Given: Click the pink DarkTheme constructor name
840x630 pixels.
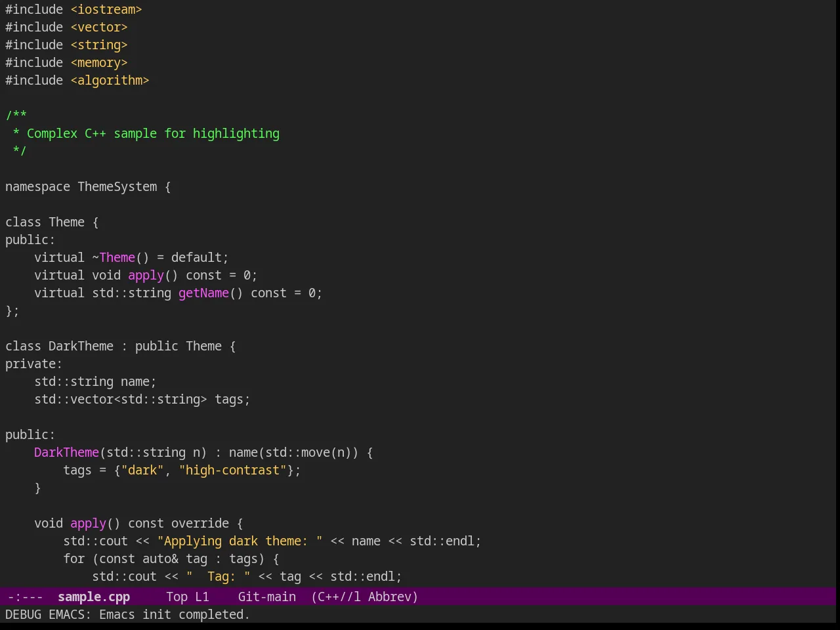Looking at the screenshot, I should pos(66,452).
